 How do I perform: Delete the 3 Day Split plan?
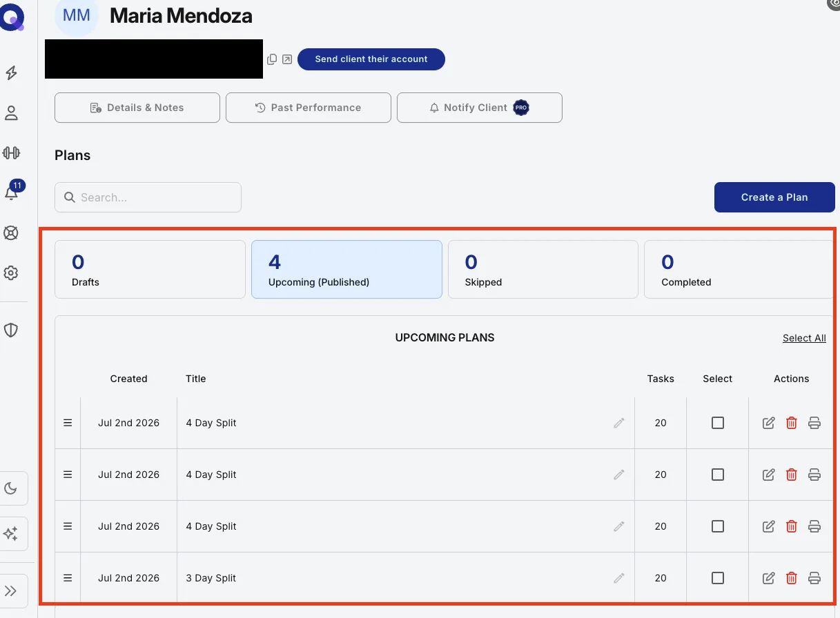[792, 578]
